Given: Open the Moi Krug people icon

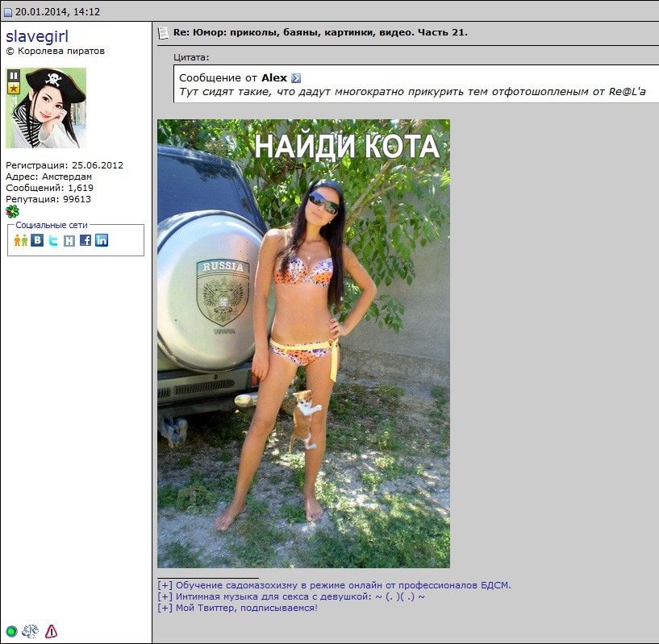Looking at the screenshot, I should pos(21,240).
